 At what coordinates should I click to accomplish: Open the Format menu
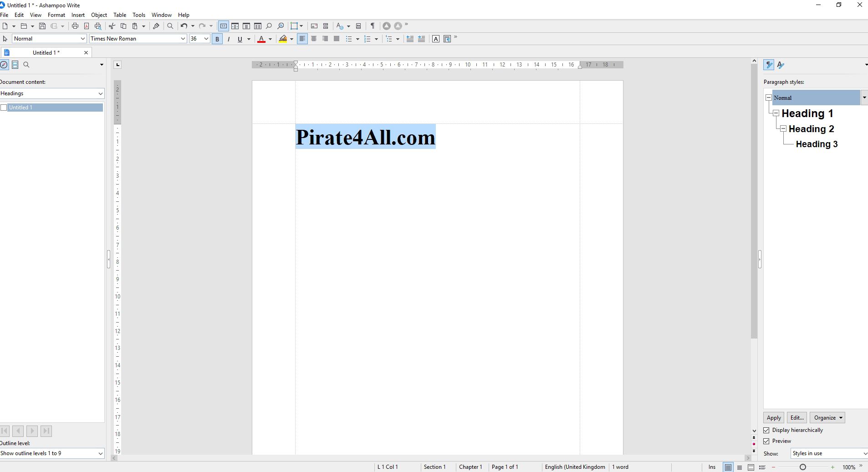click(56, 15)
